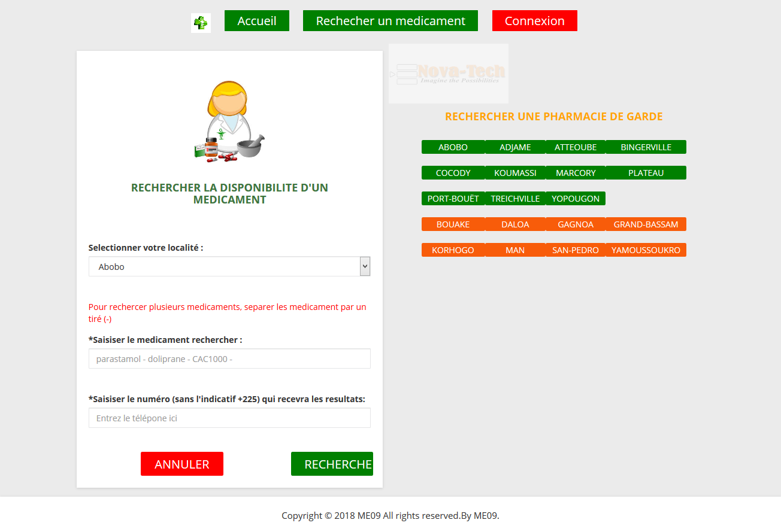The width and height of the screenshot is (781, 532).
Task: Open BINGERVILLE pharmacies de garde
Action: point(646,147)
